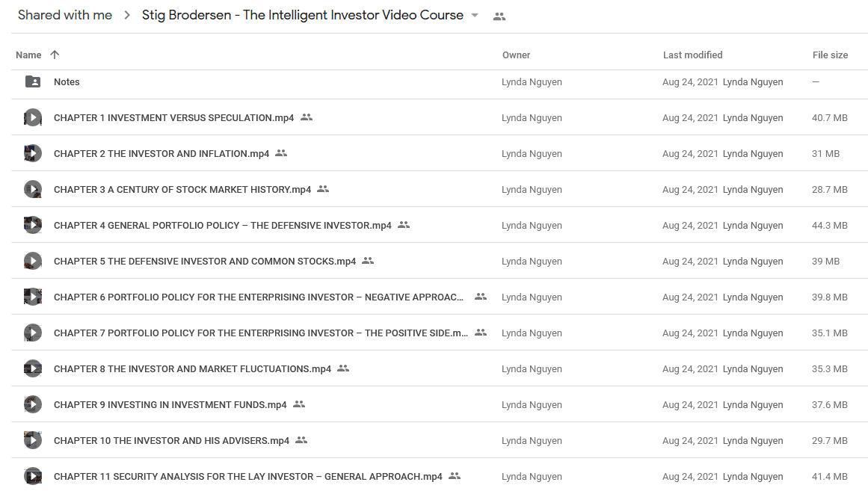Click shared icon beside CHAPTER 9 INVESTING IN INVESTMENT FUNDS.mp4
The width and height of the screenshot is (868, 491).
coord(299,404)
